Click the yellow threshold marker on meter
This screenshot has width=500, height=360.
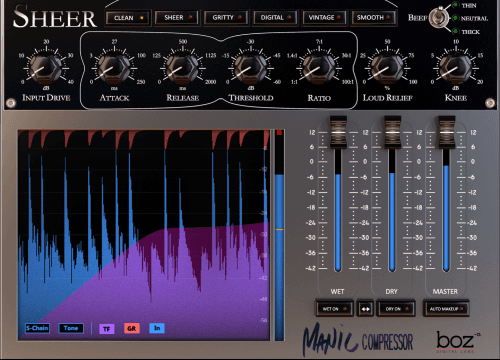pos(279,230)
